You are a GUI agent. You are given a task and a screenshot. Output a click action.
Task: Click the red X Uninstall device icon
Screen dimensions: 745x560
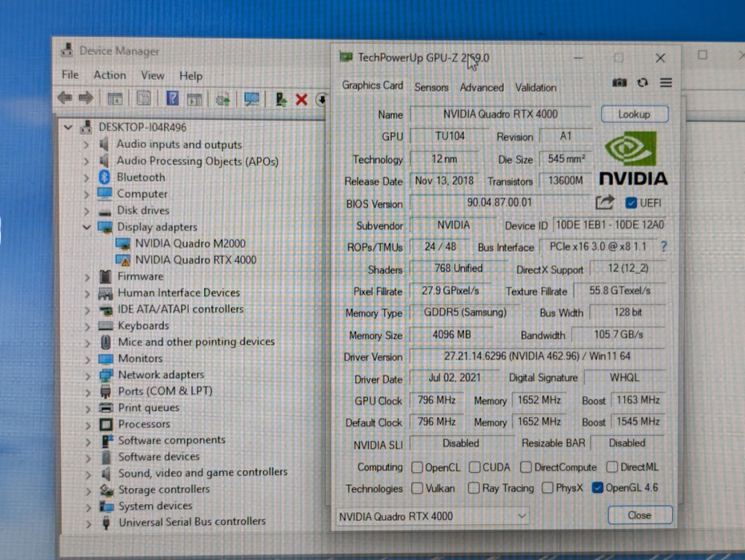click(x=301, y=100)
